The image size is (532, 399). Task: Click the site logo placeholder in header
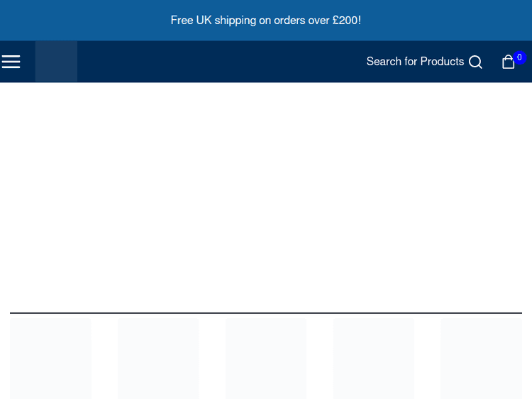(x=56, y=62)
